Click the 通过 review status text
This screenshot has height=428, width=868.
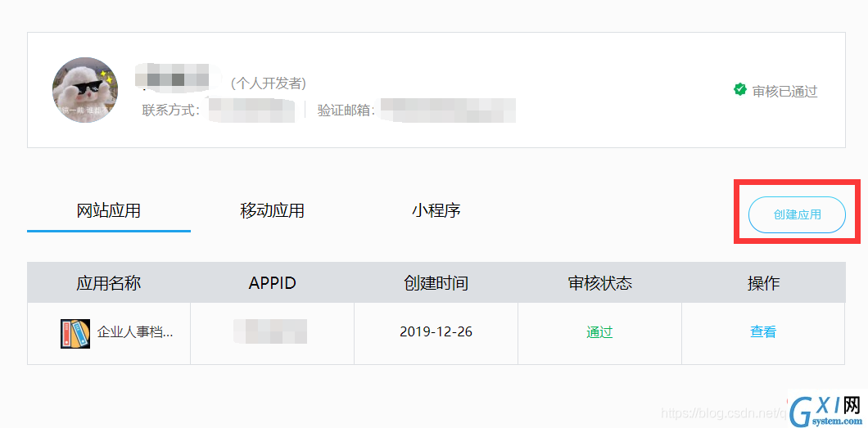tap(599, 332)
